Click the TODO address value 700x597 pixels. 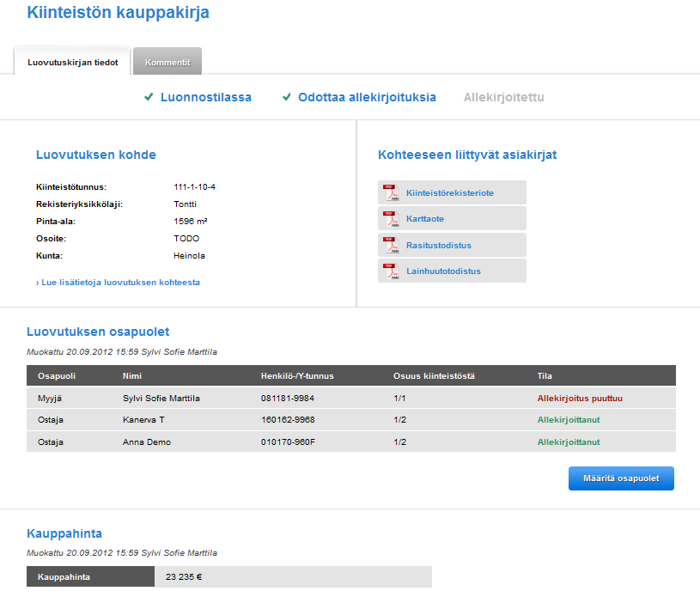coord(186,239)
